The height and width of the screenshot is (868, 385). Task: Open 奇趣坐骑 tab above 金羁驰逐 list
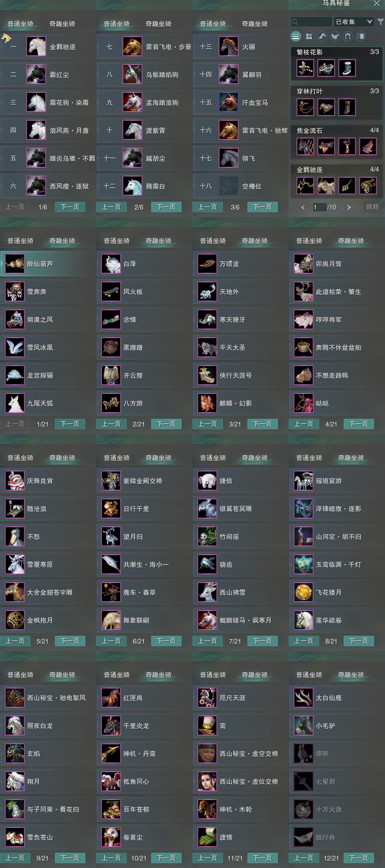[62, 24]
